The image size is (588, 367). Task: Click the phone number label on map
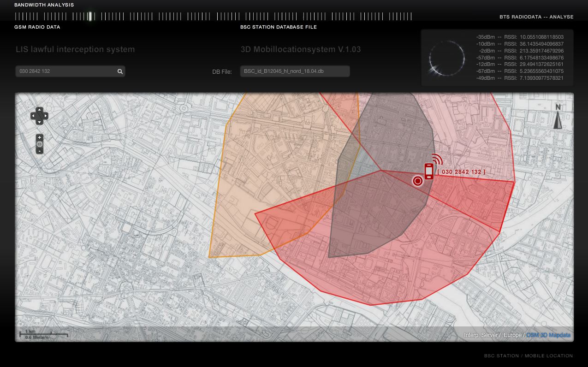point(461,172)
